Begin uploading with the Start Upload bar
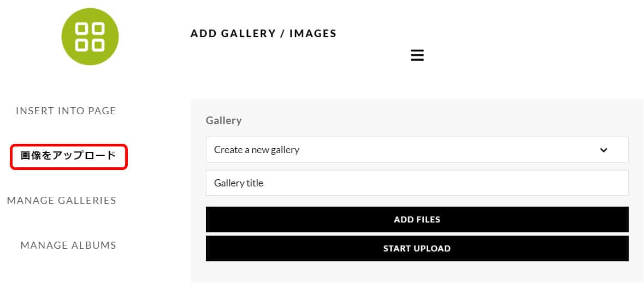This screenshot has width=644, height=287. 417,249
